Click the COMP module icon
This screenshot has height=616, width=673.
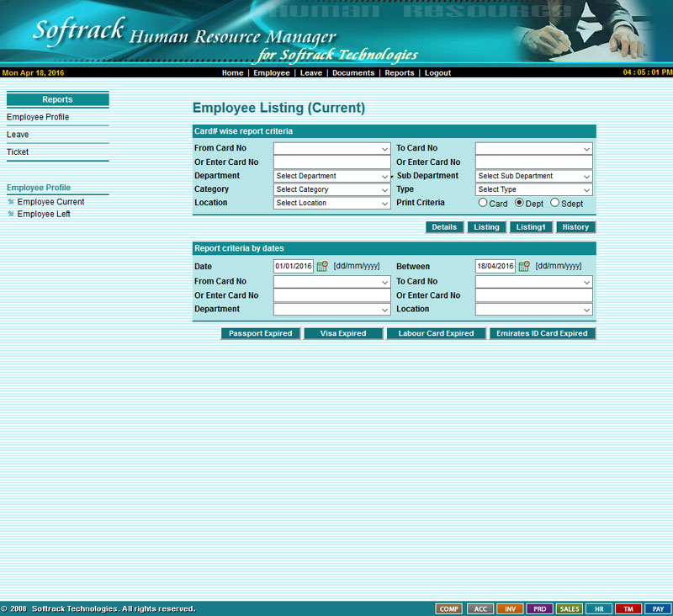[x=448, y=608]
